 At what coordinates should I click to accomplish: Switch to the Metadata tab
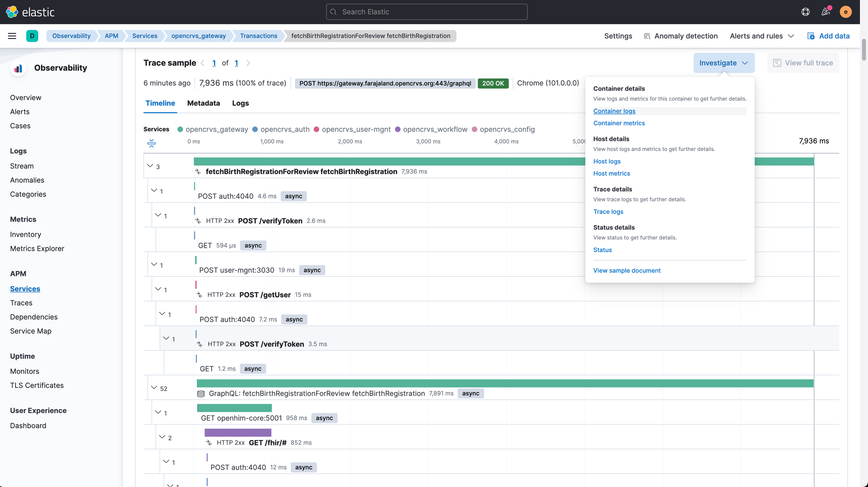[x=203, y=103]
